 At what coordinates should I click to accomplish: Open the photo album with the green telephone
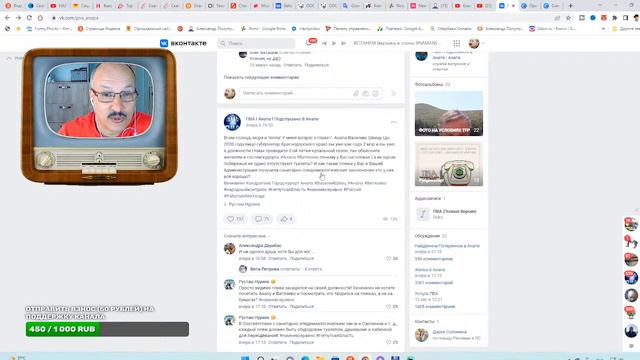(449, 164)
